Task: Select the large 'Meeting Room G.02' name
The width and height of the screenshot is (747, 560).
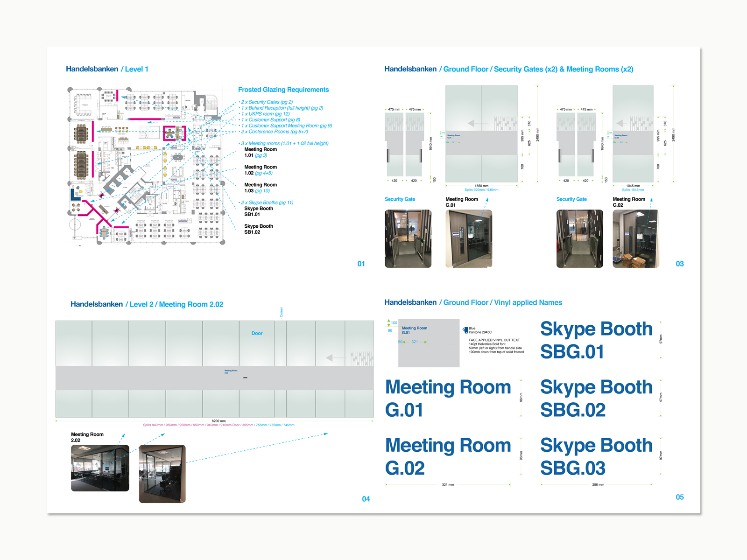Action: pyautogui.click(x=448, y=457)
